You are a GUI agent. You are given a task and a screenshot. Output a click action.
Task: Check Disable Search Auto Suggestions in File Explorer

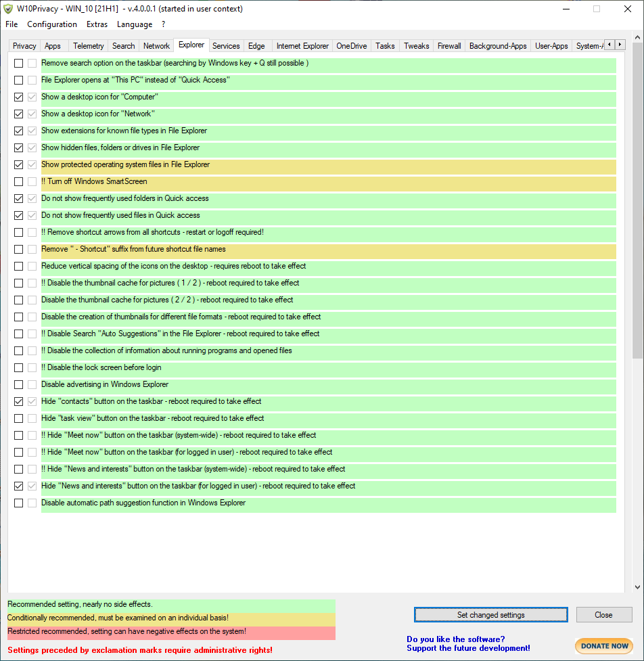18,334
